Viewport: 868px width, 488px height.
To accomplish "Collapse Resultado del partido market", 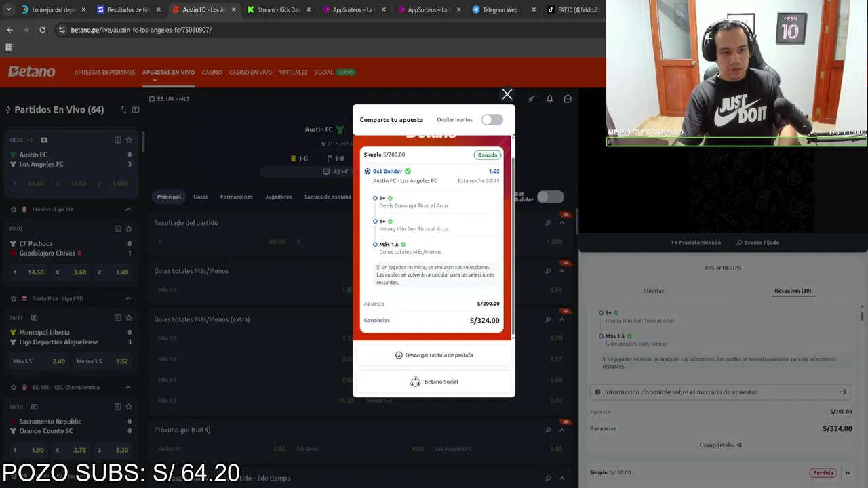I will click(561, 222).
